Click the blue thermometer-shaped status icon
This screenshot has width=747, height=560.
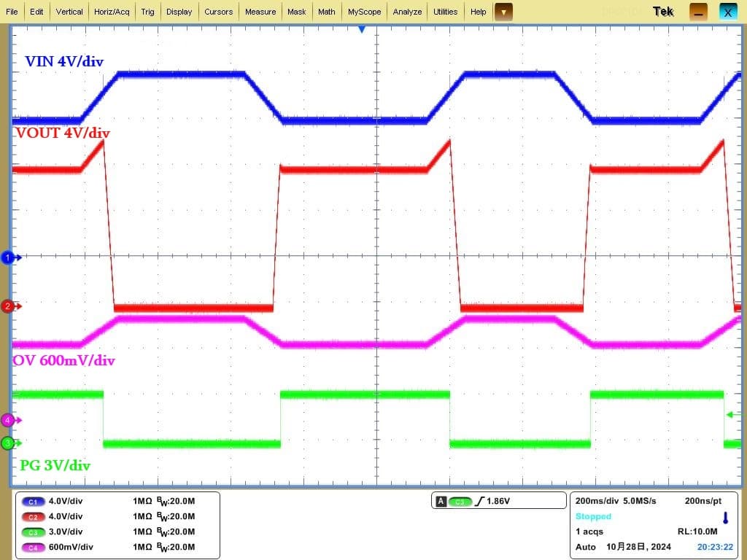tap(725, 518)
